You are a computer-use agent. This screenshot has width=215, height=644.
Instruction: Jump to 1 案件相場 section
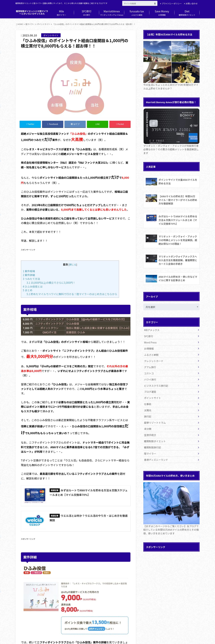(x=29, y=271)
